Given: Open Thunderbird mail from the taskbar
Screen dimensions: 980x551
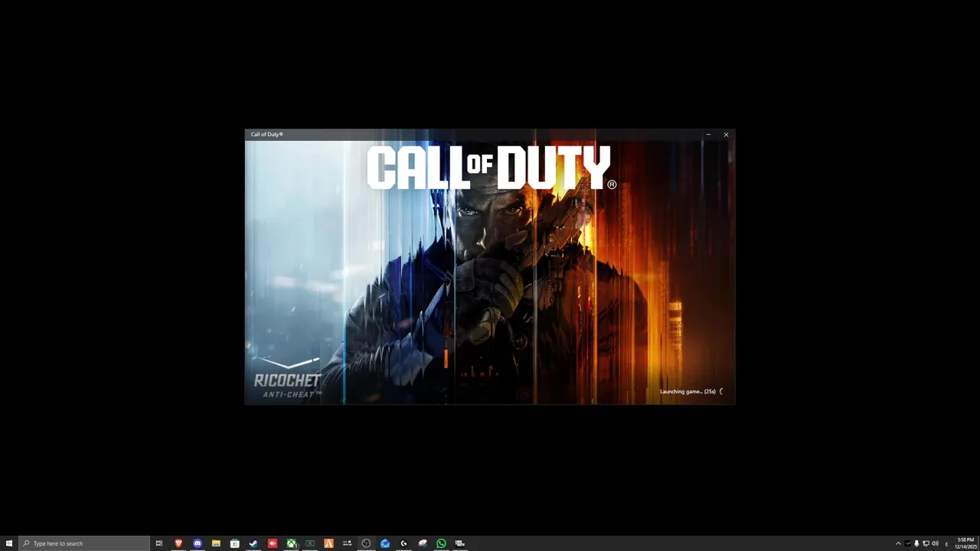Looking at the screenshot, I should click(385, 543).
